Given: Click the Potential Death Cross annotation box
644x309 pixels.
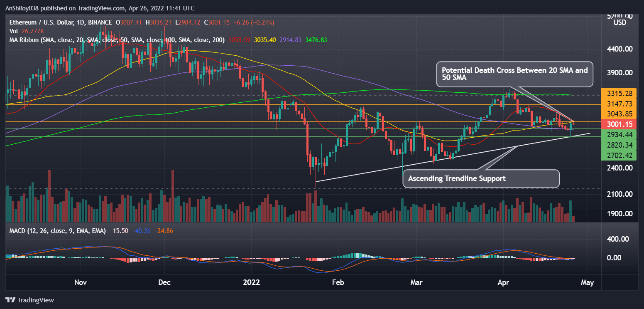Looking at the screenshot, I should point(514,74).
